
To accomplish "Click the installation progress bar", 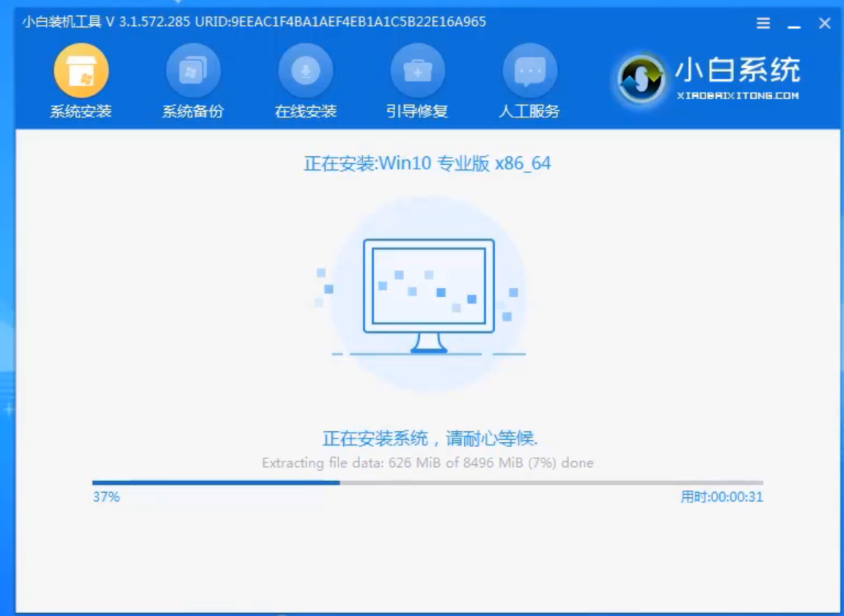I will [x=422, y=482].
